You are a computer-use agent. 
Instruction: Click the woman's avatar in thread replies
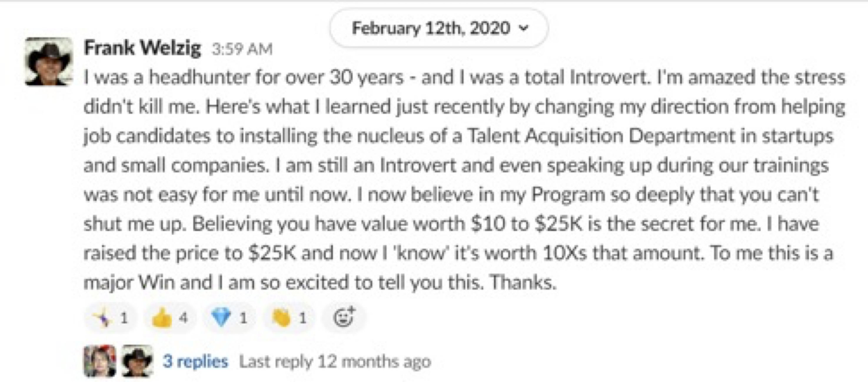click(x=99, y=361)
